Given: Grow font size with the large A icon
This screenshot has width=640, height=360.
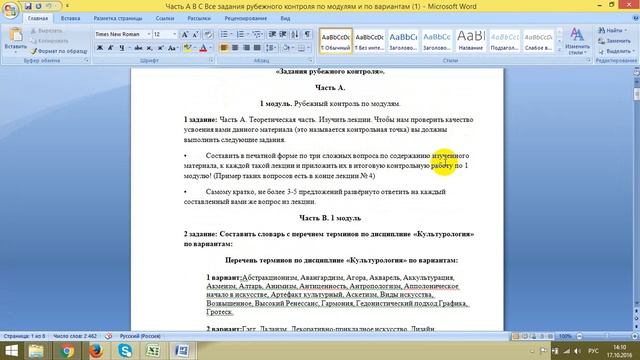Looking at the screenshot, I should pos(184,34).
